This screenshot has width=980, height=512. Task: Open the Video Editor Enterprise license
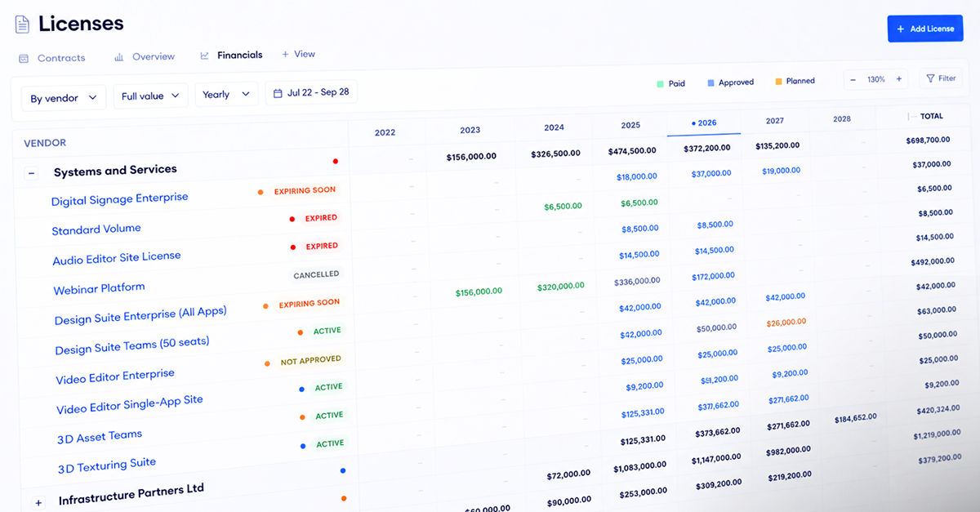(x=115, y=376)
